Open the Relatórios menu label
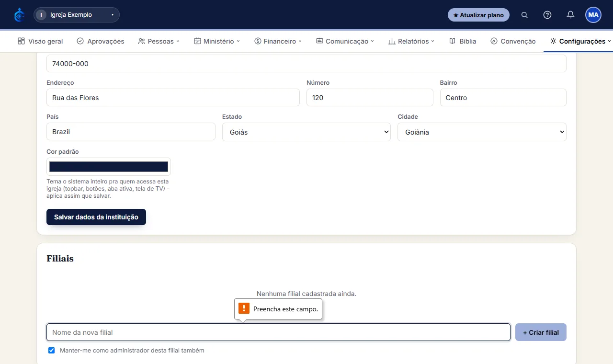Viewport: 613px width, 364px height. pos(413,41)
